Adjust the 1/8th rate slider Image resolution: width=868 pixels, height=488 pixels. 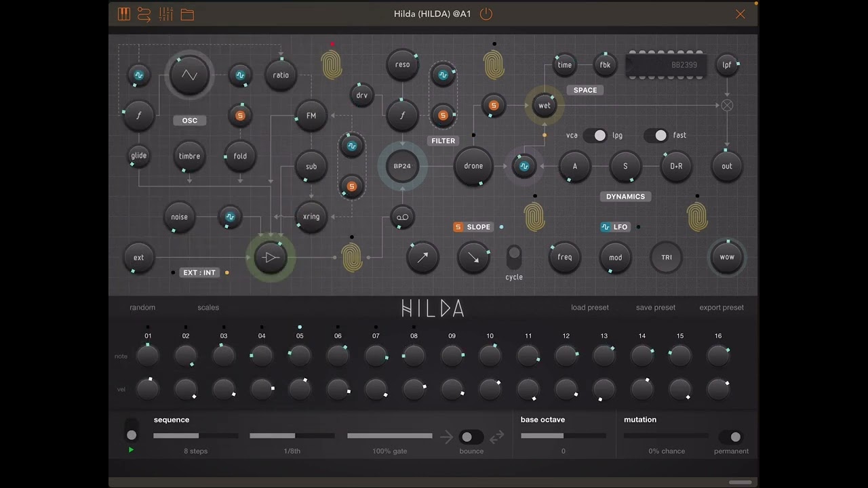click(292, 436)
